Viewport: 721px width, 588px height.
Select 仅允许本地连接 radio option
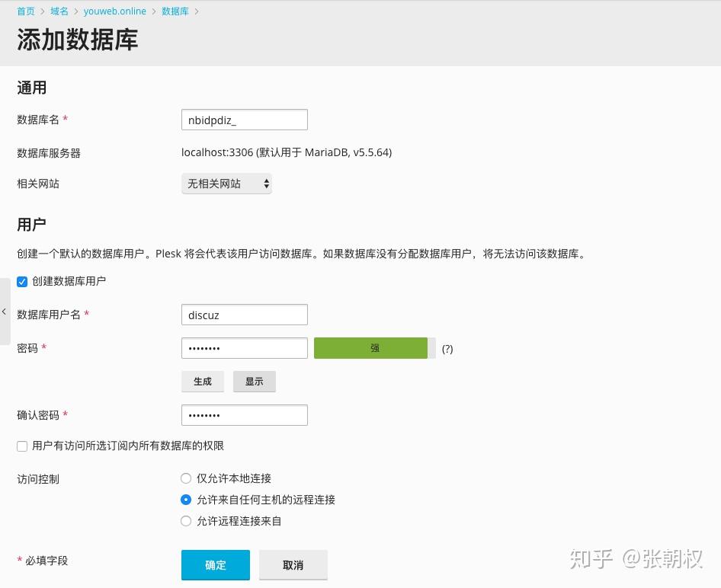(x=186, y=478)
